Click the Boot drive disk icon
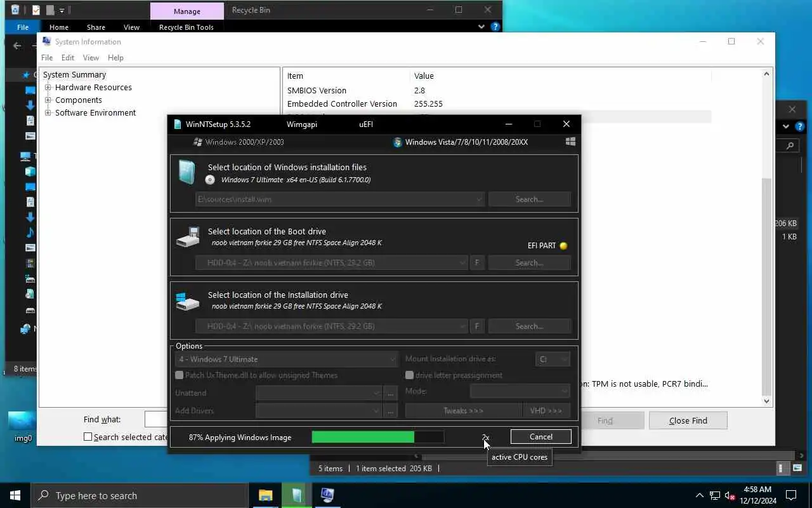The image size is (812, 508). pyautogui.click(x=188, y=237)
